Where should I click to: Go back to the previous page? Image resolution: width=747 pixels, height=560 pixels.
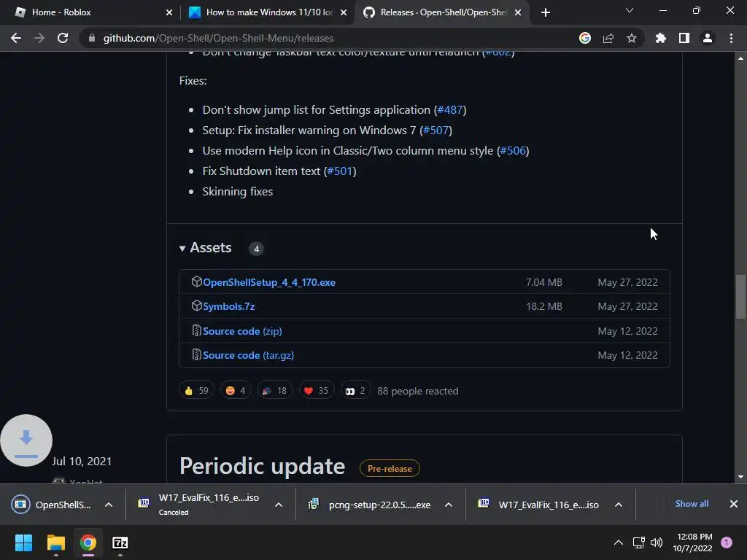click(x=16, y=38)
